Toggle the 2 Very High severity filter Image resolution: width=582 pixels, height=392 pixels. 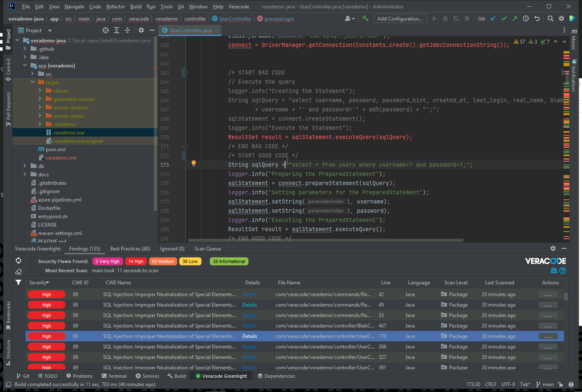[x=107, y=261]
